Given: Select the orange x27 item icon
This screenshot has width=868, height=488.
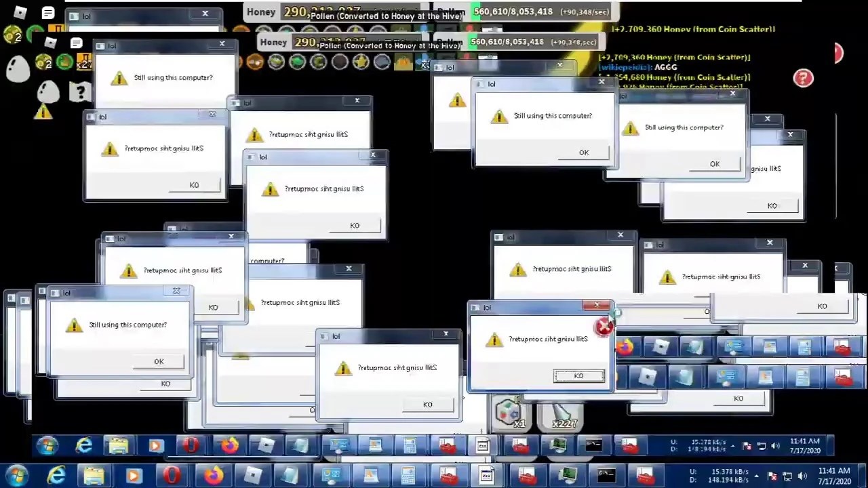Looking at the screenshot, I should point(84,62).
